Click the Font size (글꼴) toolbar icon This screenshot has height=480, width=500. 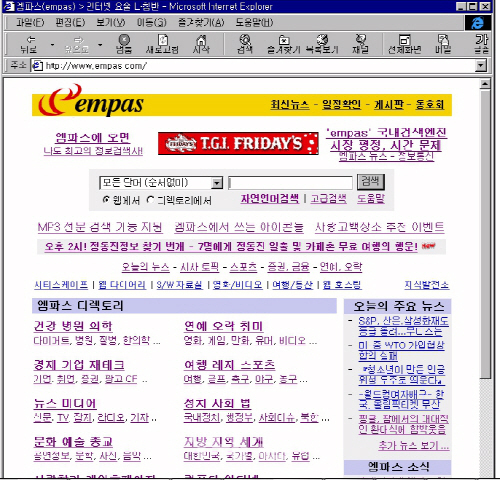tap(481, 44)
